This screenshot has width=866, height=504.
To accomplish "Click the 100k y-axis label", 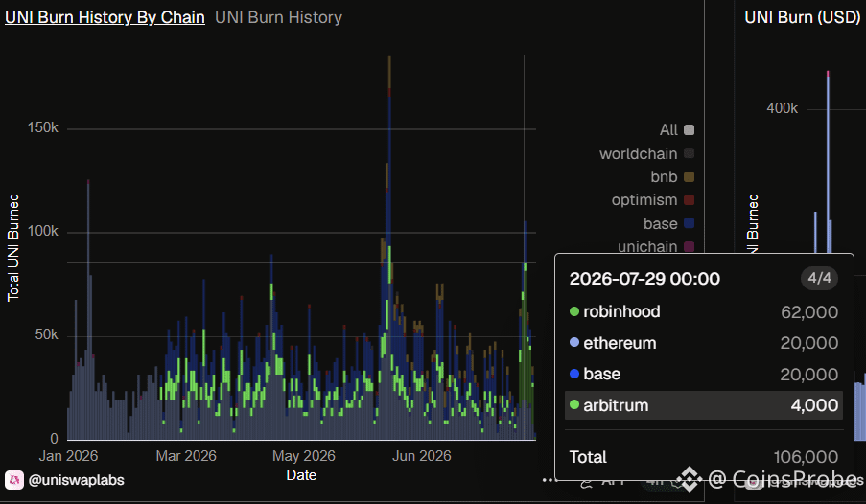I will click(42, 231).
